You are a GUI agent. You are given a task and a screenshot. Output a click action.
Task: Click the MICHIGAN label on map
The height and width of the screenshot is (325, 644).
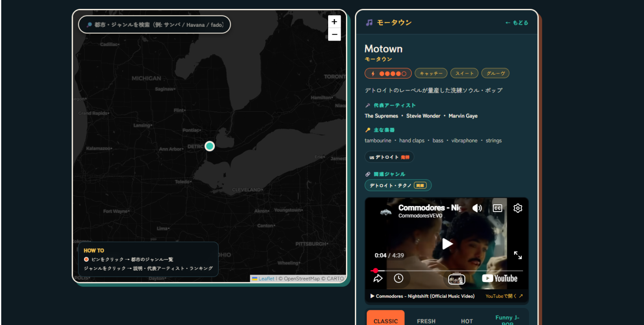[146, 78]
